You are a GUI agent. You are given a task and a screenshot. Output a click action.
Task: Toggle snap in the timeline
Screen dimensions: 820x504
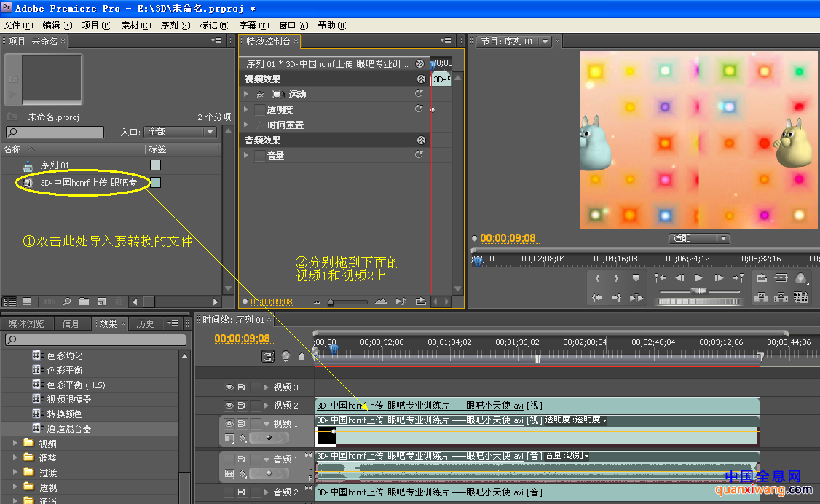click(x=268, y=356)
